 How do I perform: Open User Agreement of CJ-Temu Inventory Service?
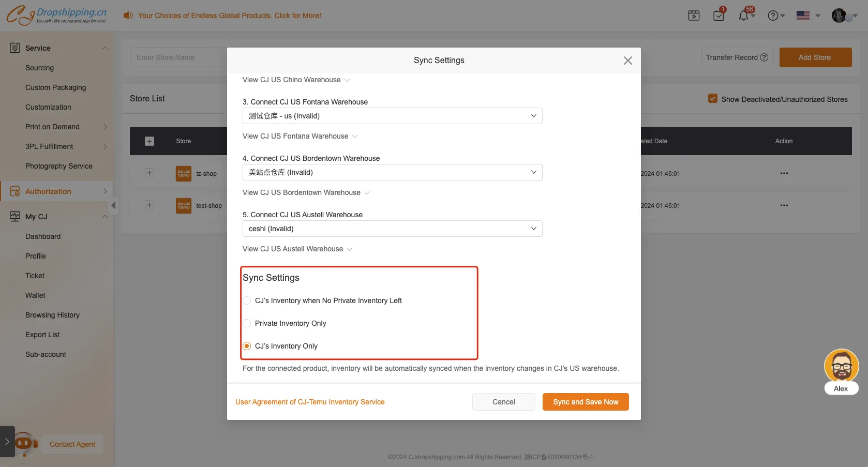tap(310, 402)
